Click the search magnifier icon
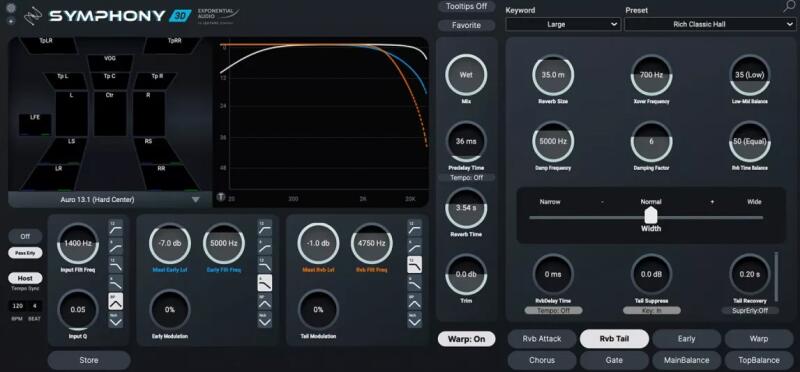The width and height of the screenshot is (800, 372). pyautogui.click(x=789, y=7)
